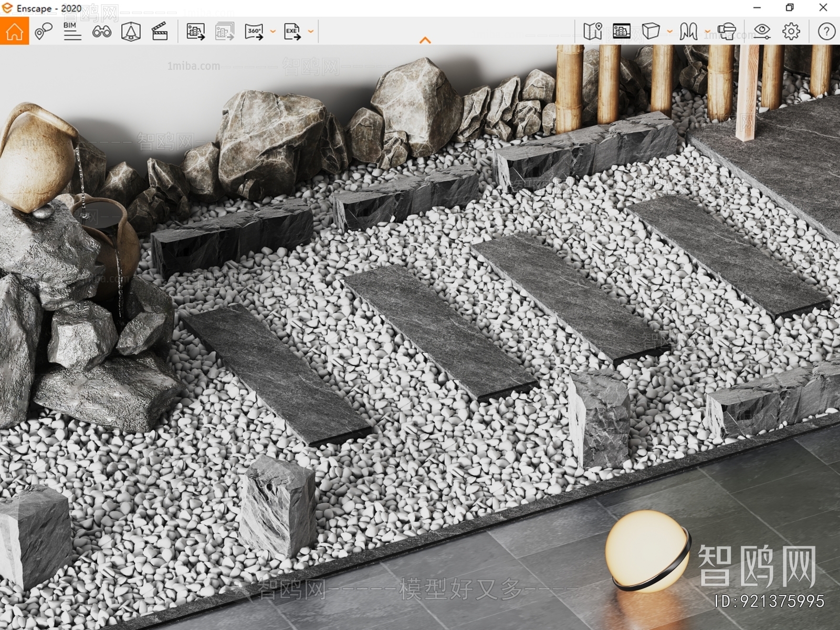
Task: Expand the panorama export dropdown arrow
Action: click(x=272, y=31)
